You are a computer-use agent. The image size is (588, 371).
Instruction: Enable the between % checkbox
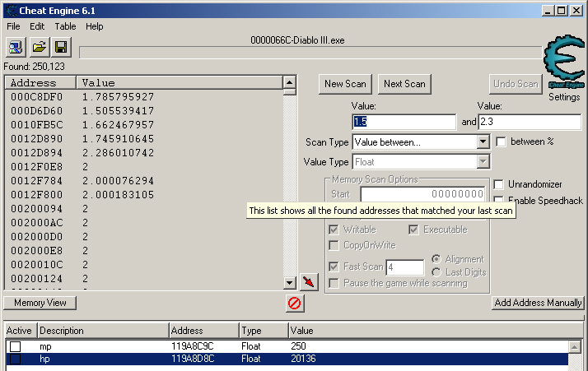click(x=501, y=142)
